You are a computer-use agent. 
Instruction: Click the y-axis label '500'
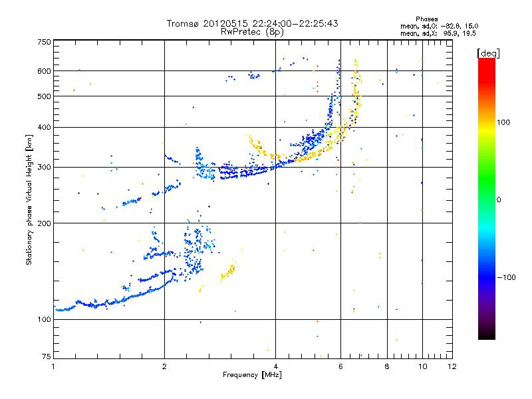click(44, 96)
